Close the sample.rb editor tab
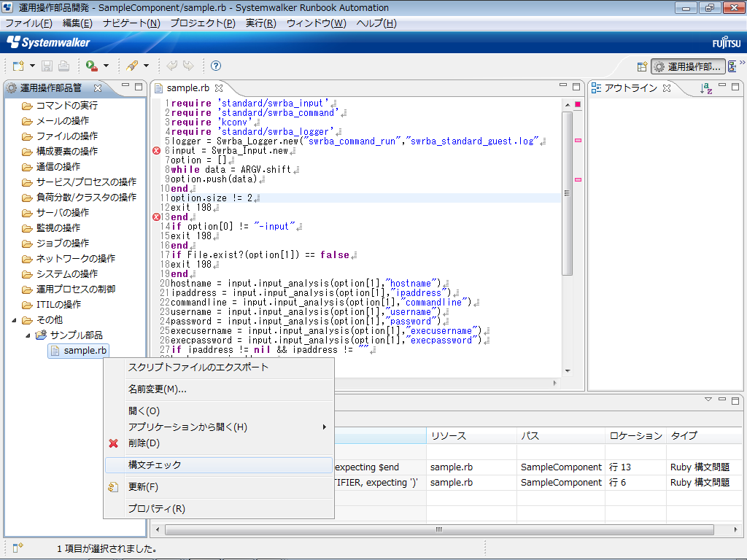747x560 pixels. pos(219,88)
